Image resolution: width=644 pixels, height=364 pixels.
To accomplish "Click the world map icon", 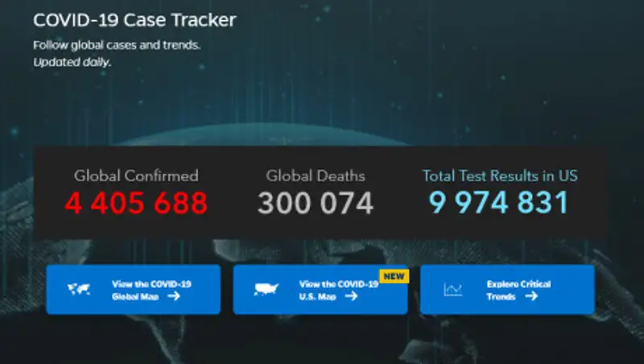I will click(x=79, y=290).
